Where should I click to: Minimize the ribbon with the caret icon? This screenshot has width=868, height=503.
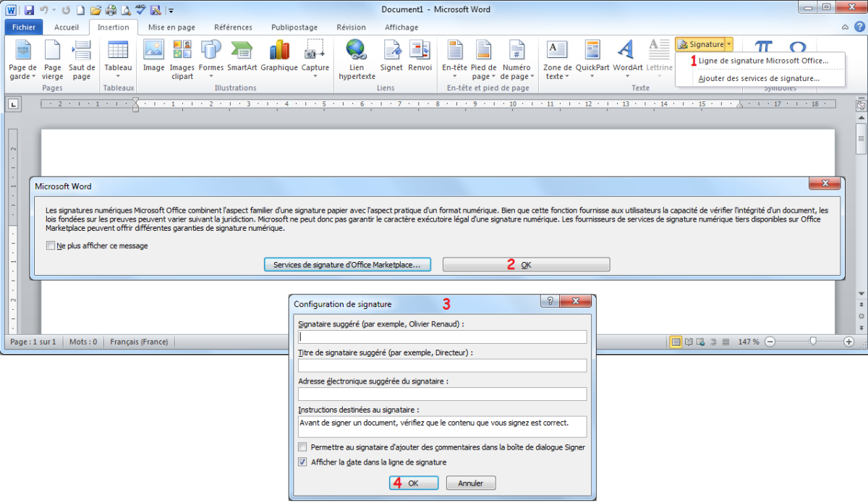tap(844, 28)
